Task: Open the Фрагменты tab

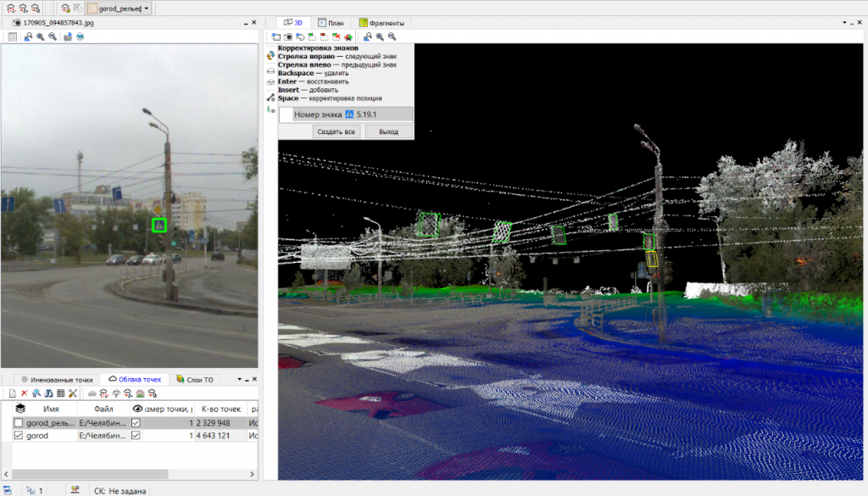Action: pyautogui.click(x=381, y=23)
